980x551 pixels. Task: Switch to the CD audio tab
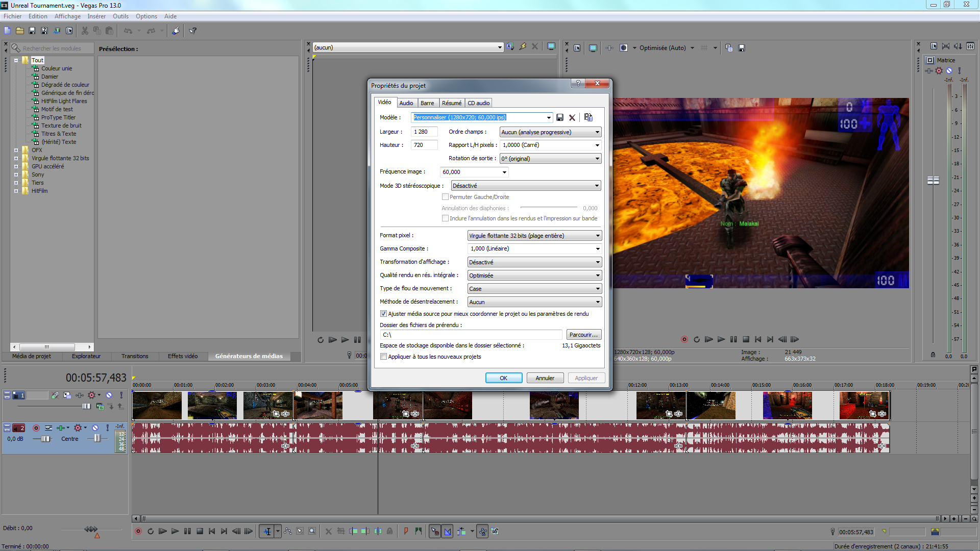(479, 103)
